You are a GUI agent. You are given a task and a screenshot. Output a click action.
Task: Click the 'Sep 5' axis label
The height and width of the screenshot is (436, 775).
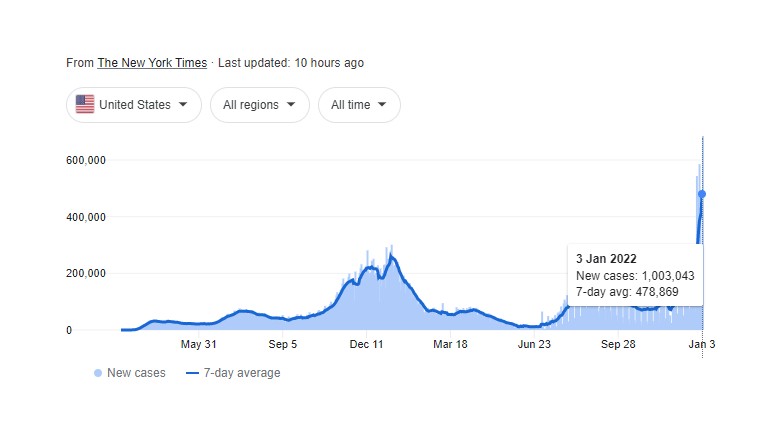(283, 344)
